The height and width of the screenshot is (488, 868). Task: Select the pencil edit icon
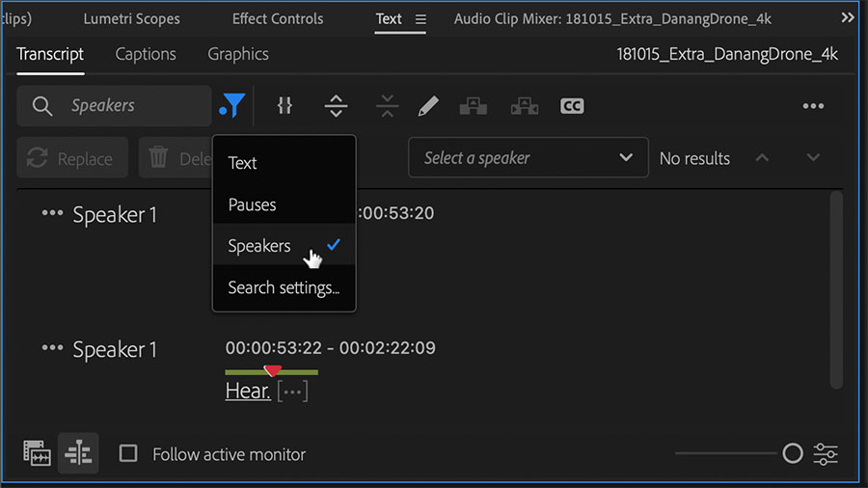pyautogui.click(x=428, y=106)
